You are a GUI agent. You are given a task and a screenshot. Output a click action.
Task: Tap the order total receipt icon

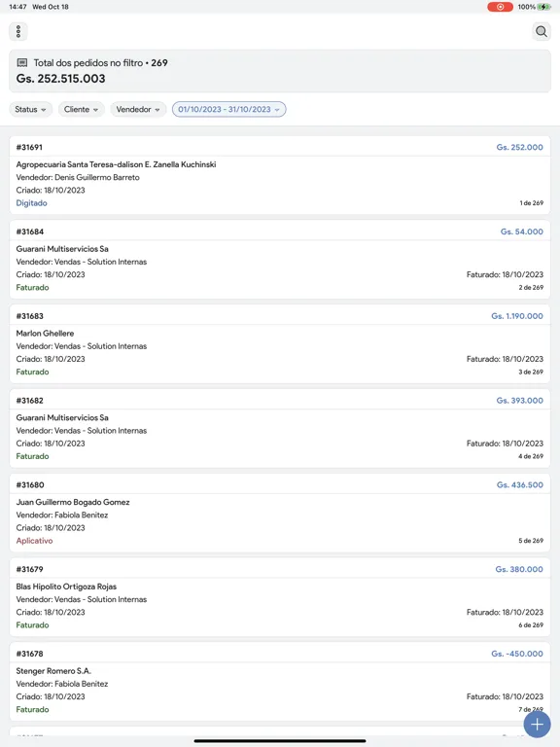[x=22, y=62]
